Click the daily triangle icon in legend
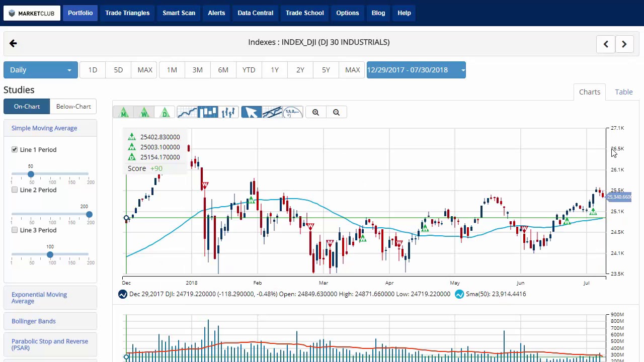Viewport: 644px width, 362px height. (132, 157)
